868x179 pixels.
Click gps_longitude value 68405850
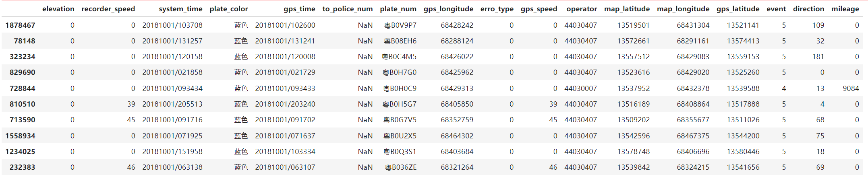point(457,104)
